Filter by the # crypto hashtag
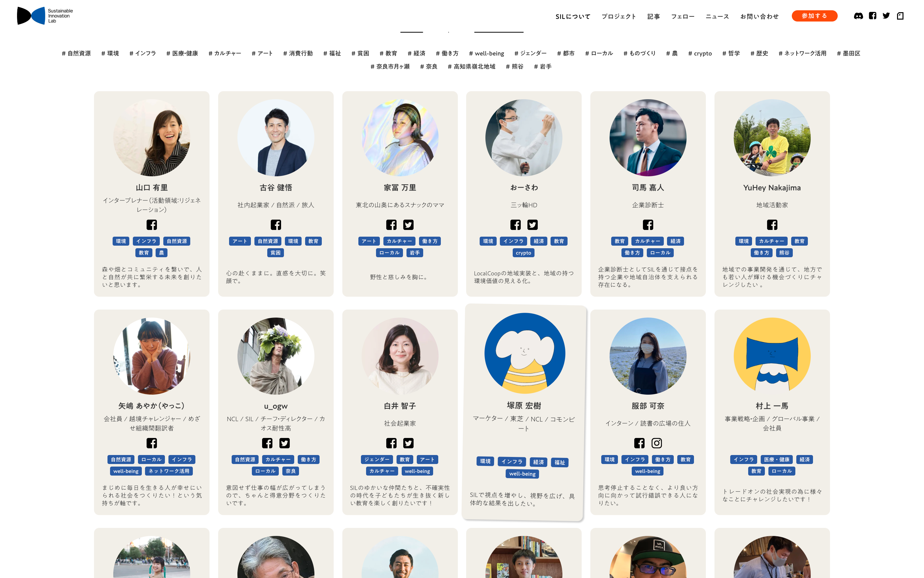924x578 pixels. point(700,54)
